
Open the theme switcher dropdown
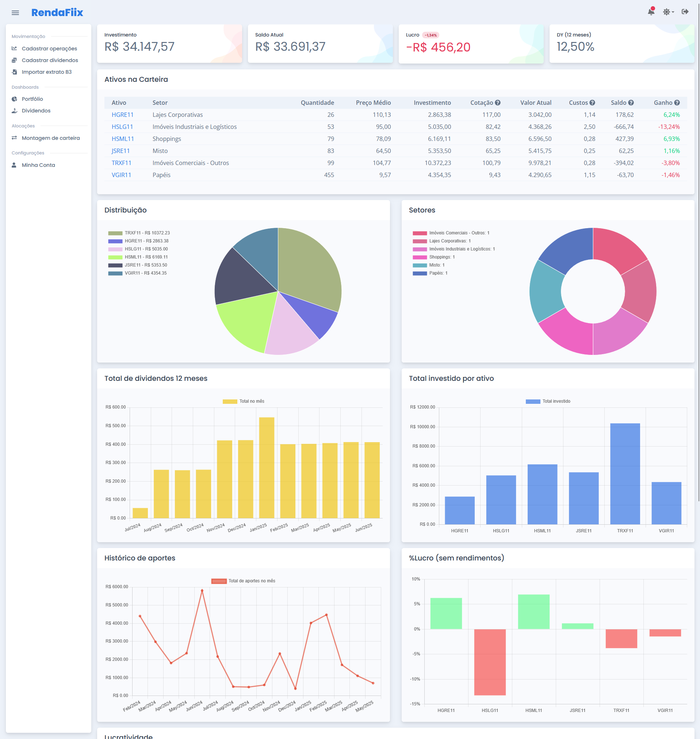[x=668, y=12]
